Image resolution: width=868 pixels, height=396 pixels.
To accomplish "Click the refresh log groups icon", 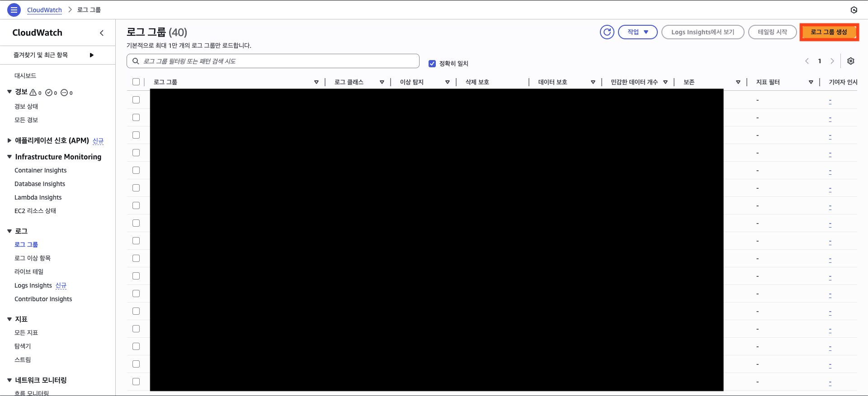I will pyautogui.click(x=607, y=32).
